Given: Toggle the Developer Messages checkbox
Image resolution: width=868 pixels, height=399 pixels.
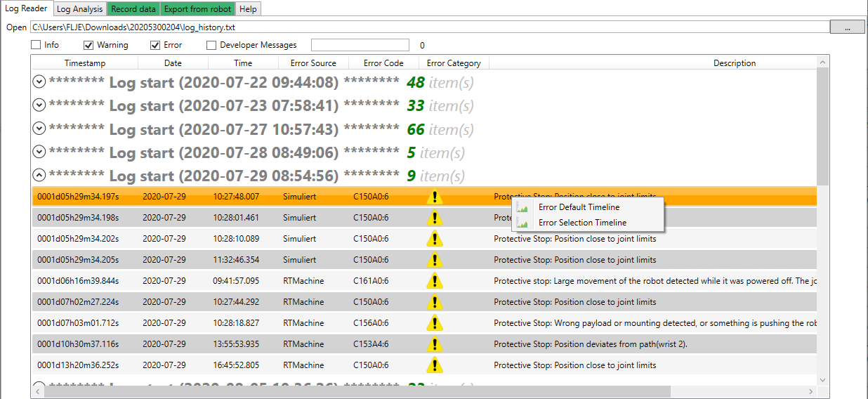Looking at the screenshot, I should (x=211, y=45).
